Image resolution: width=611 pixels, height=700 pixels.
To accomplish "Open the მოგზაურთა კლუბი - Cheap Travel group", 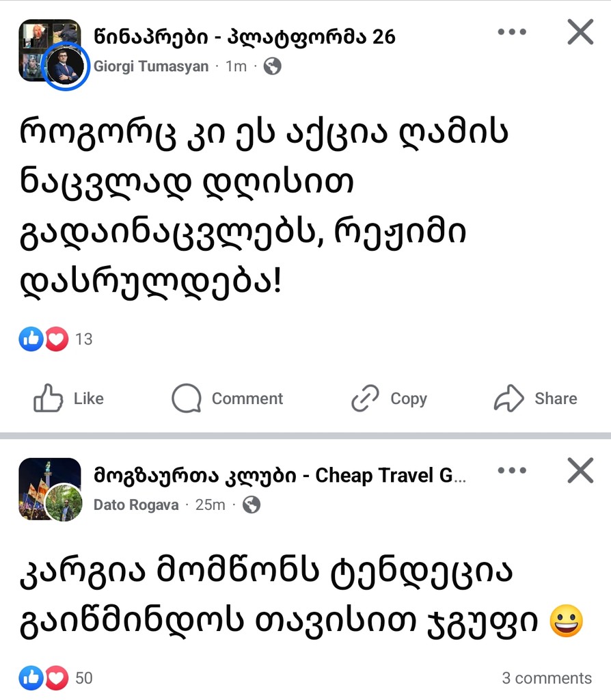I will (x=280, y=475).
